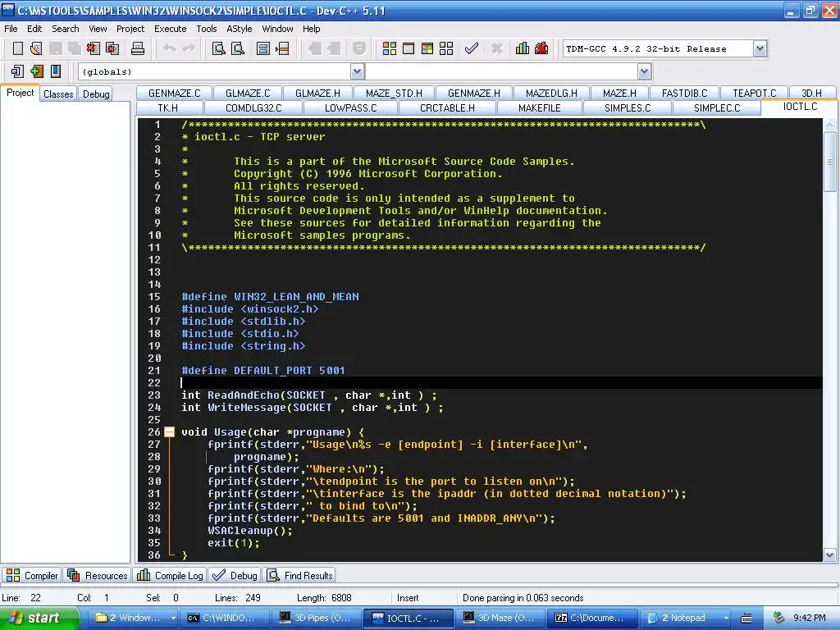
Task: Click the Close file icon with red X
Action: coord(94,48)
